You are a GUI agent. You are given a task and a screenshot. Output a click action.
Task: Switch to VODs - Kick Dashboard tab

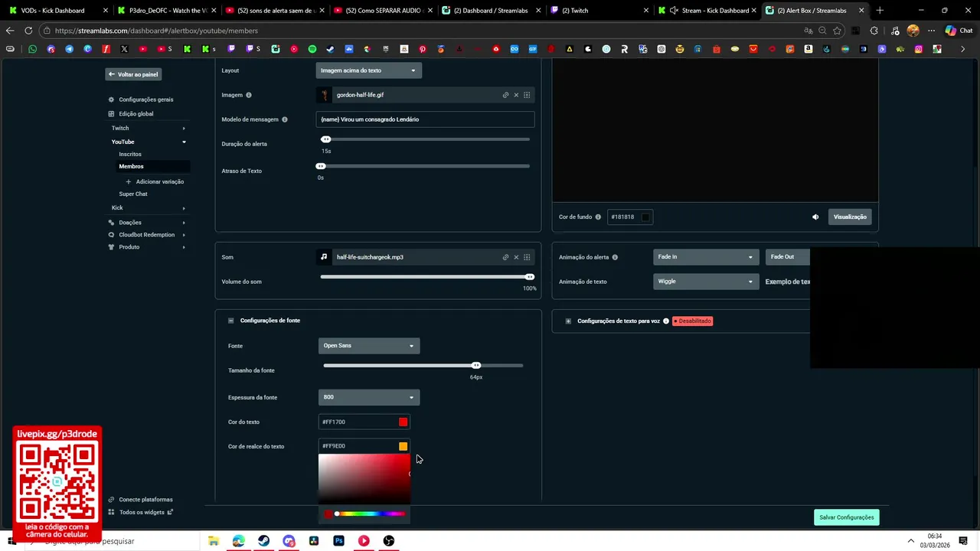[54, 11]
